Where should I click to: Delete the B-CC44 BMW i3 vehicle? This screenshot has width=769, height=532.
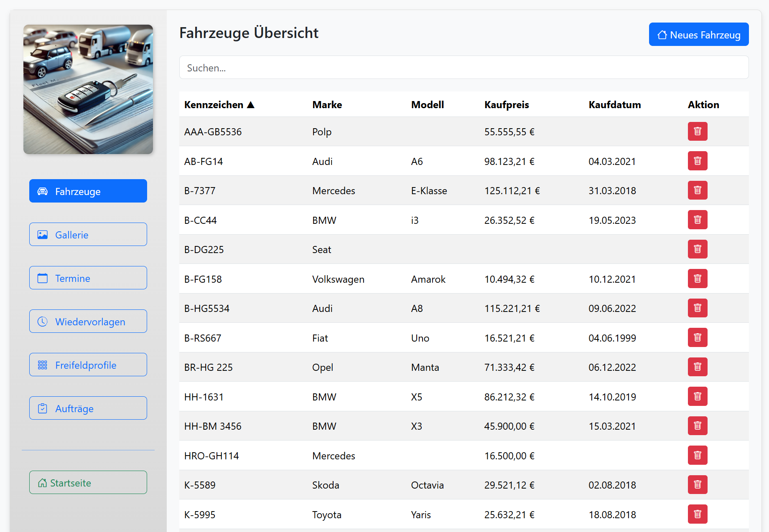[x=697, y=220]
